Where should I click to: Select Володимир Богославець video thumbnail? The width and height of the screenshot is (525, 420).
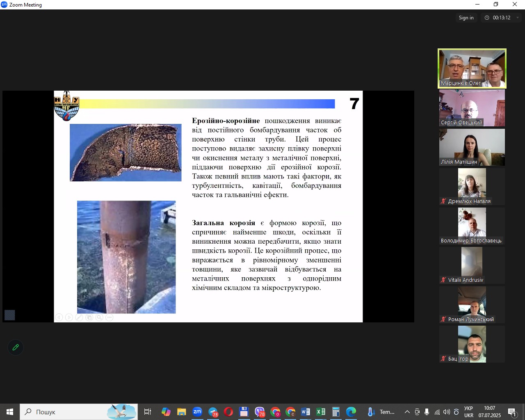[472, 226]
